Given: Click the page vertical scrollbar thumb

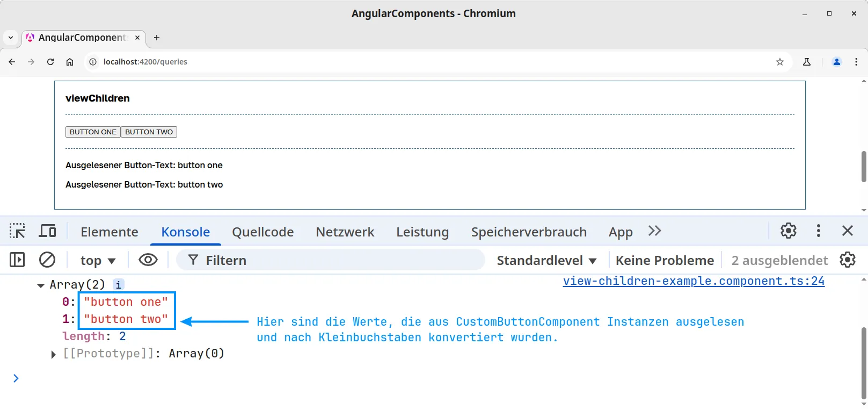Looking at the screenshot, I should (864, 167).
